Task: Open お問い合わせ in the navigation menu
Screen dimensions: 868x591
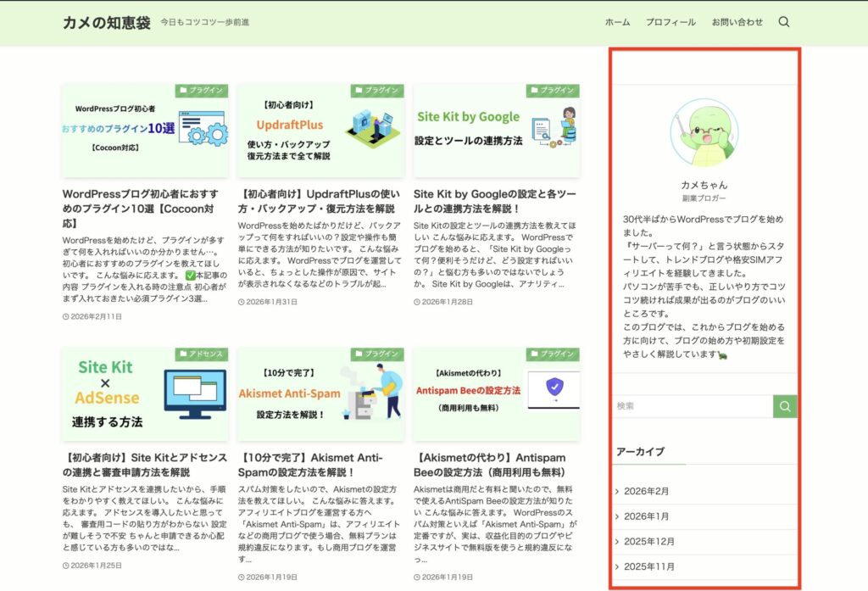Action: tap(737, 22)
